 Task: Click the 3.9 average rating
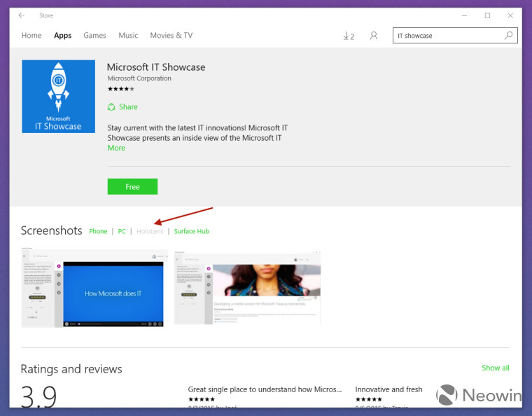click(38, 396)
